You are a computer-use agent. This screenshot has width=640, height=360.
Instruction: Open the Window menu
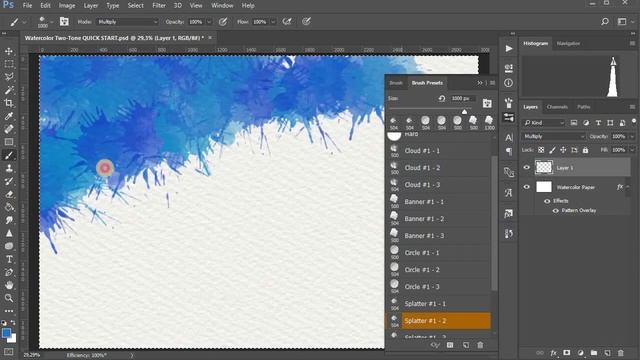coord(222,6)
